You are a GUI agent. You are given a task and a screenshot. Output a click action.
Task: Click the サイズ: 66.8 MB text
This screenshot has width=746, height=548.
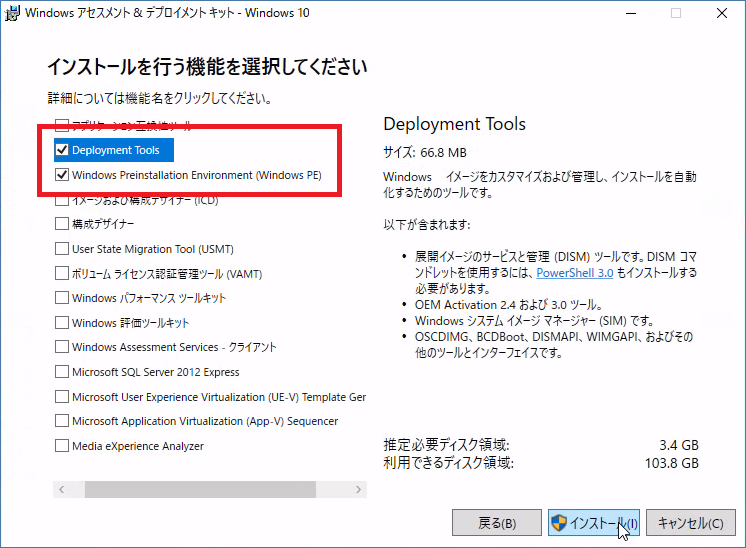coord(425,152)
